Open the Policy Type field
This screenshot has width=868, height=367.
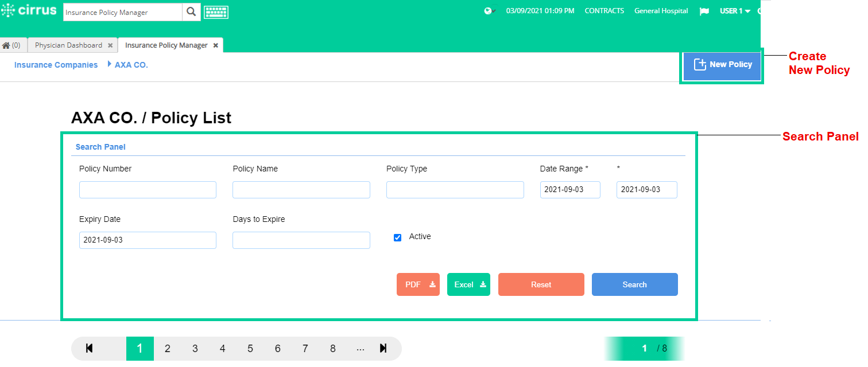tap(455, 190)
